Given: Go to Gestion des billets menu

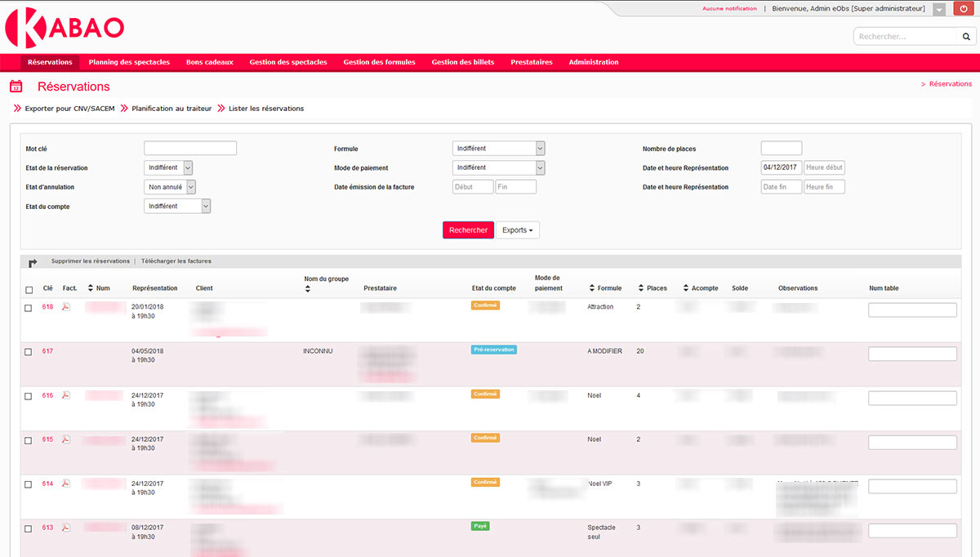Looking at the screenshot, I should coord(462,62).
